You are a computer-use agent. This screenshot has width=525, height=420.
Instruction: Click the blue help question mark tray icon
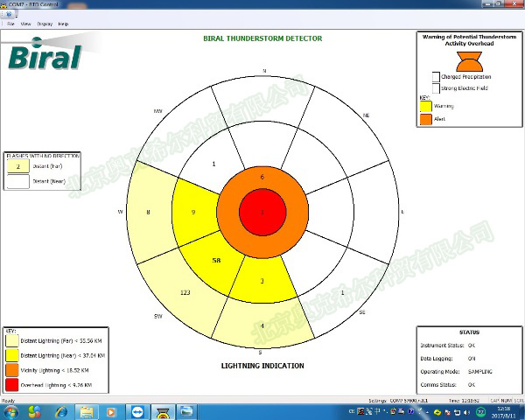pyautogui.click(x=411, y=411)
